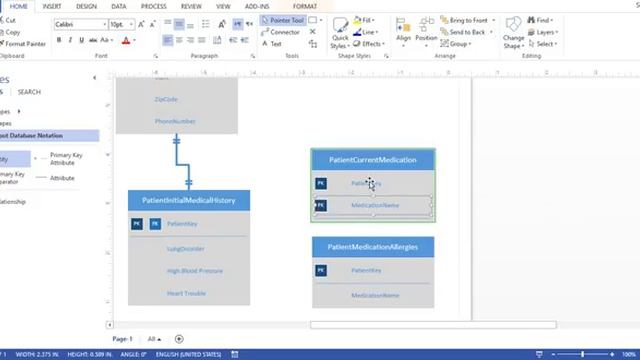Click the horizontal scrollbar below canvas

(x=433, y=325)
